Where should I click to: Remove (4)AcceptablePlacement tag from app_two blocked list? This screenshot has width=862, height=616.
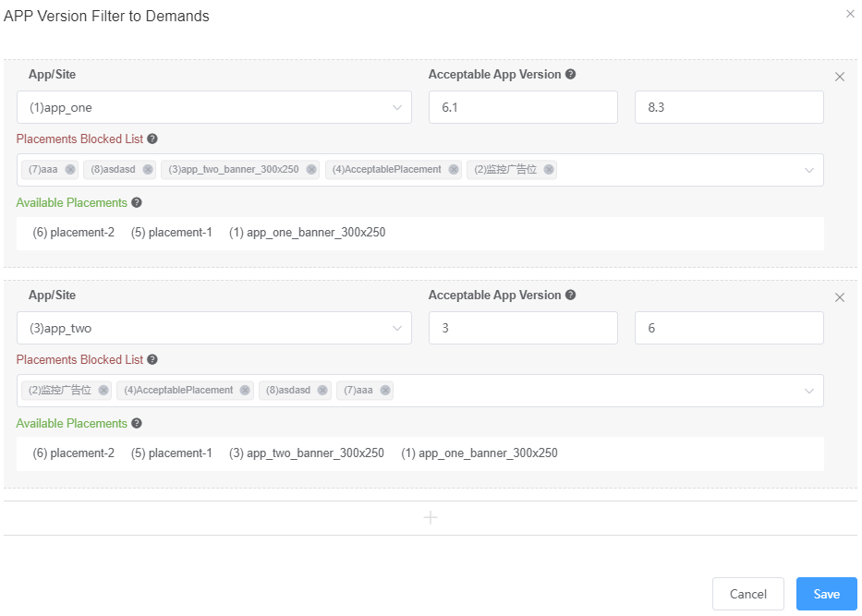245,390
